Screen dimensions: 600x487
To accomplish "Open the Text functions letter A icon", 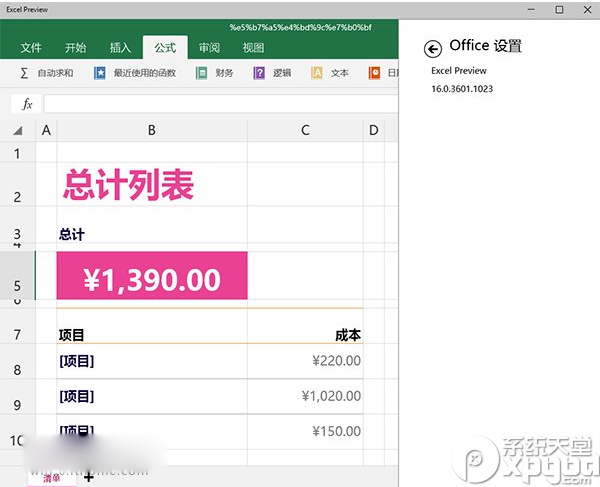I will (317, 73).
